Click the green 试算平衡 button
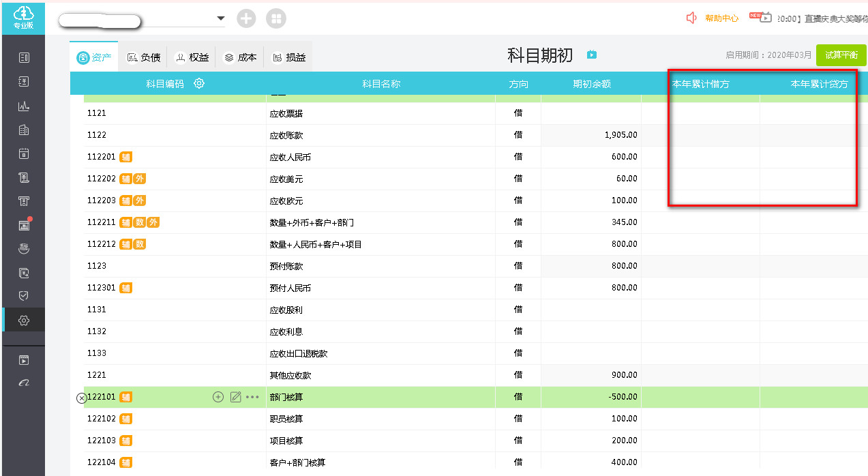Image resolution: width=868 pixels, height=476 pixels. (841, 55)
